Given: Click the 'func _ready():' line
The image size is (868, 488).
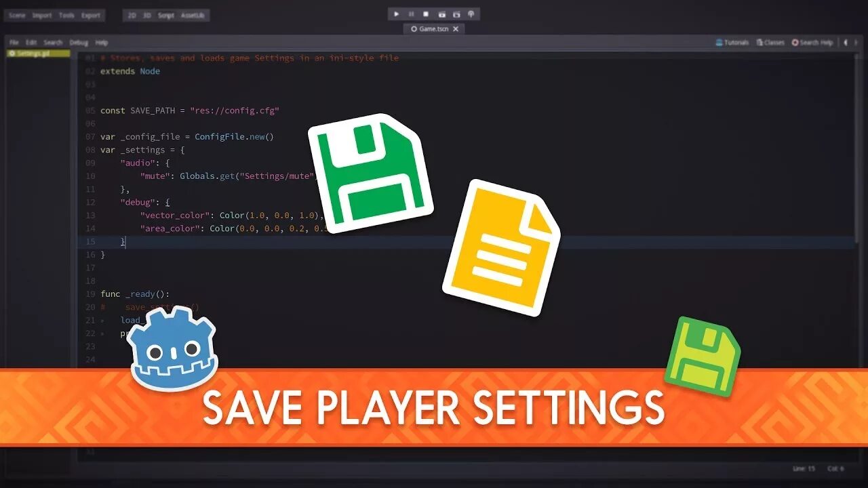Looking at the screenshot, I should pyautogui.click(x=135, y=294).
